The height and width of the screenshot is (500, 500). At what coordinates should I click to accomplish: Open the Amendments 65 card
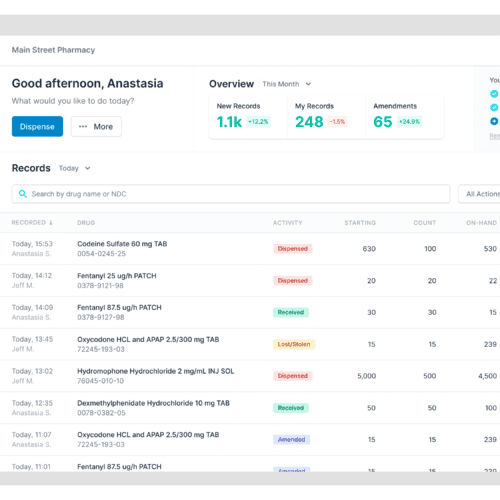point(405,117)
